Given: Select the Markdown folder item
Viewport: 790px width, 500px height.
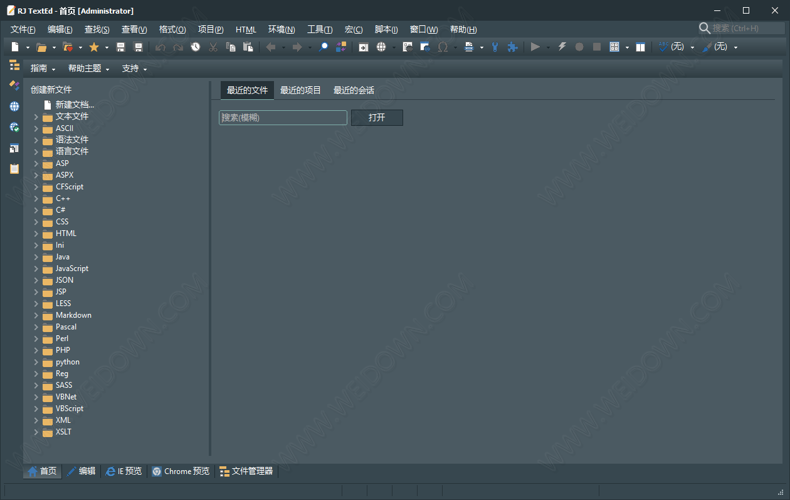Looking at the screenshot, I should pyautogui.click(x=74, y=315).
